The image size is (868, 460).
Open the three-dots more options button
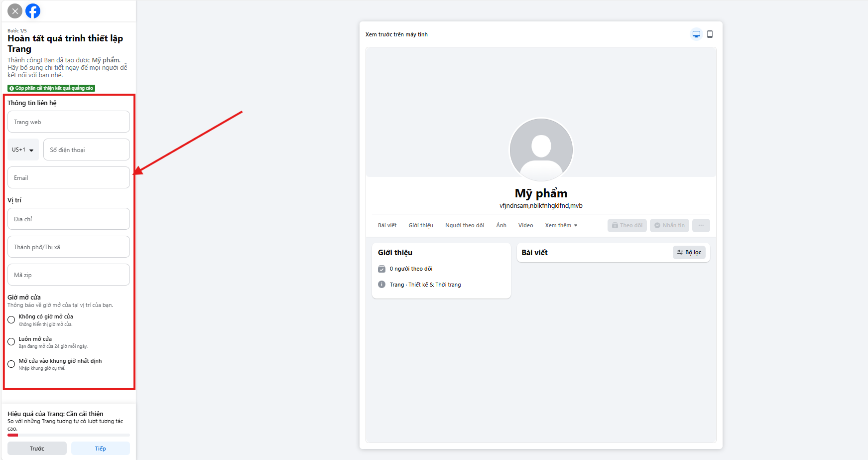point(701,225)
